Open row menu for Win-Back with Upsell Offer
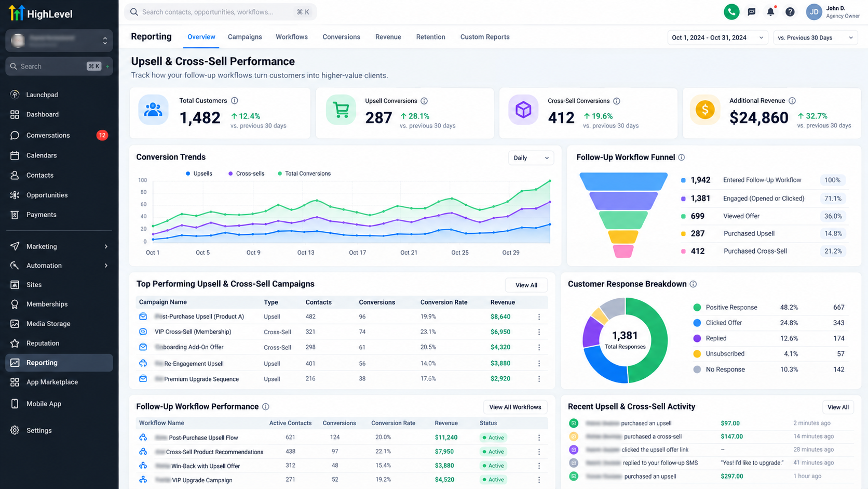868x489 pixels. point(539,466)
